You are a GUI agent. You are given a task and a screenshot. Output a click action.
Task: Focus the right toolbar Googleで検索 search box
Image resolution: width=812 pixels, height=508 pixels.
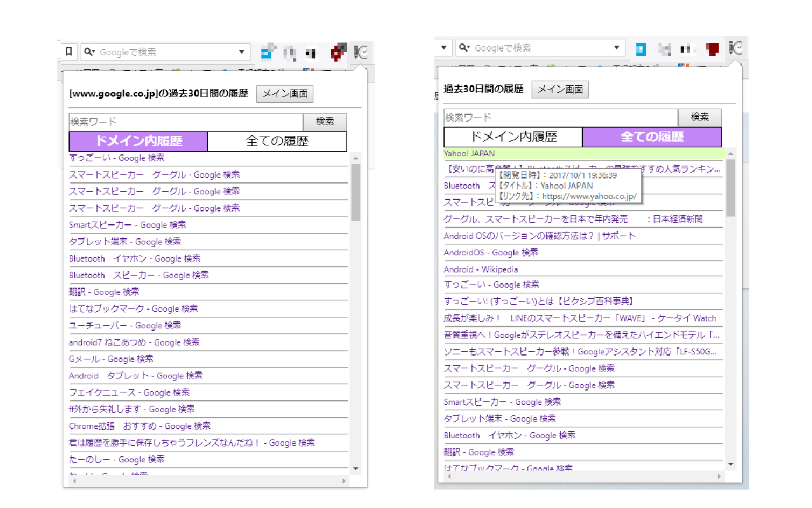tap(541, 48)
